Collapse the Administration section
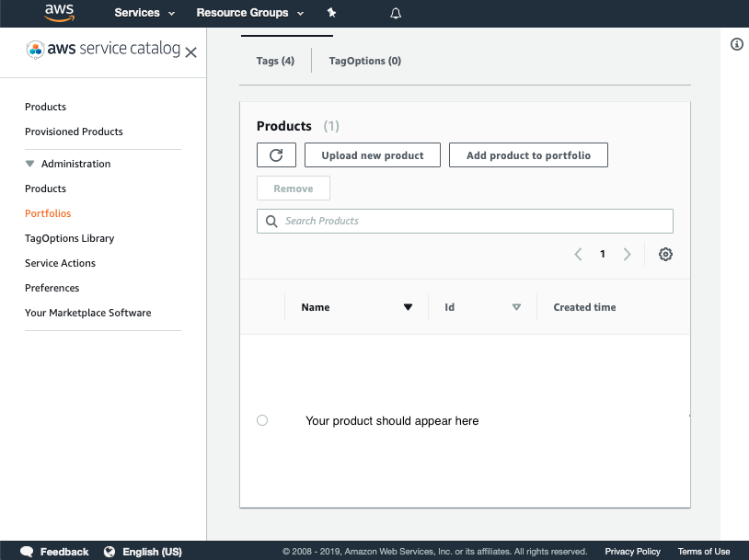Screen dimensions: 749x560 click(29, 164)
